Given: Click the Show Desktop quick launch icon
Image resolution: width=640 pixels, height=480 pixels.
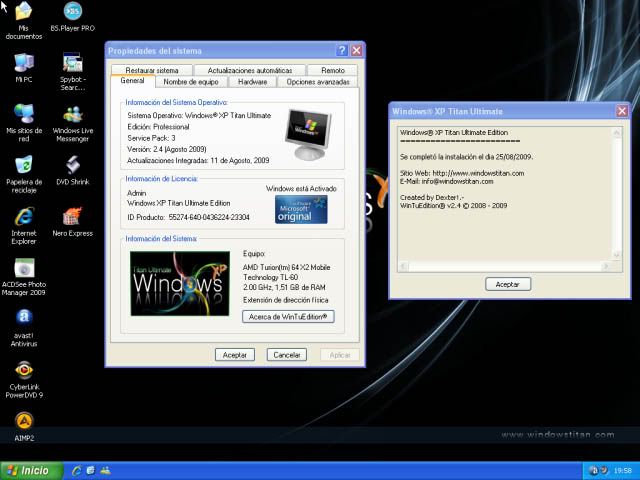Looking at the screenshot, I should tap(91, 471).
